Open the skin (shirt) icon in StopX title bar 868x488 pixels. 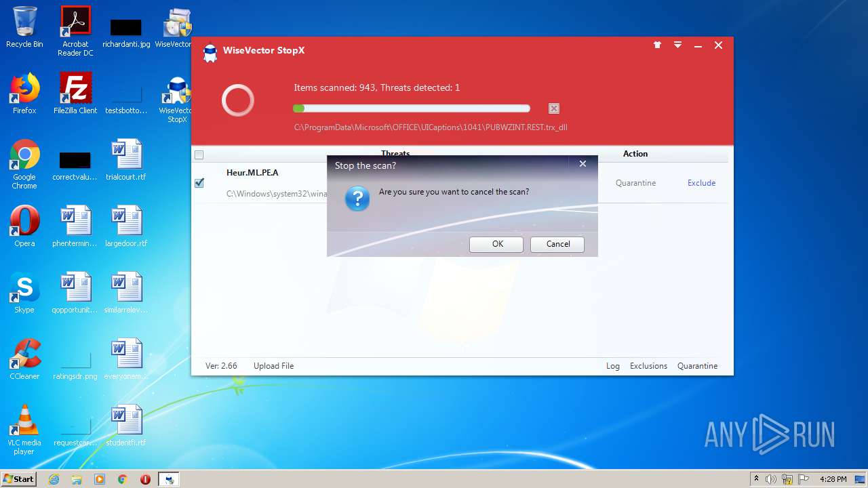(657, 45)
